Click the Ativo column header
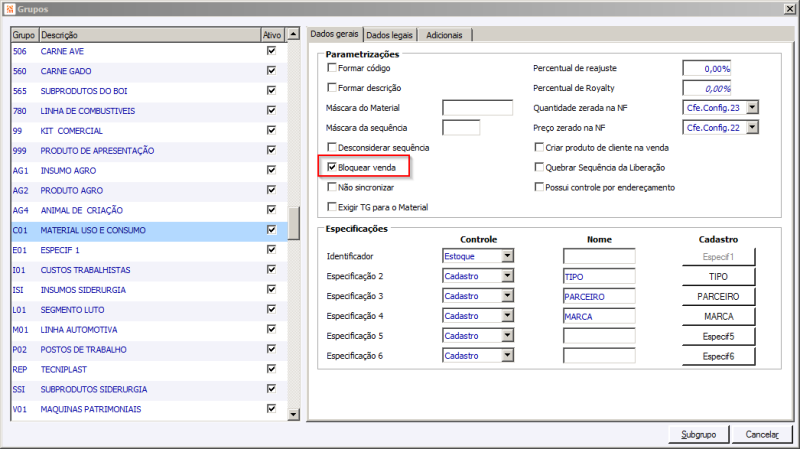Image resolution: width=800 pixels, height=449 pixels. tap(273, 35)
